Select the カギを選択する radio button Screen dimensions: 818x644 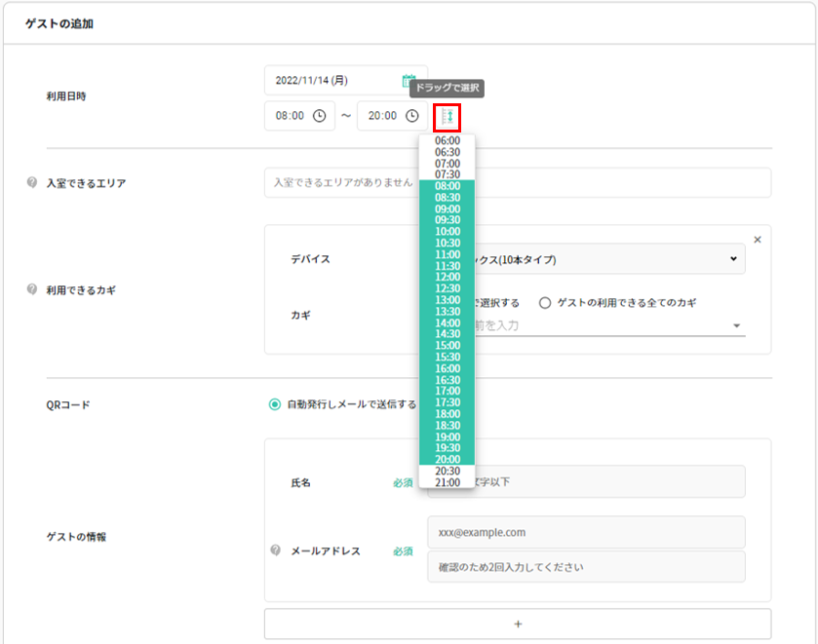tap(435, 300)
